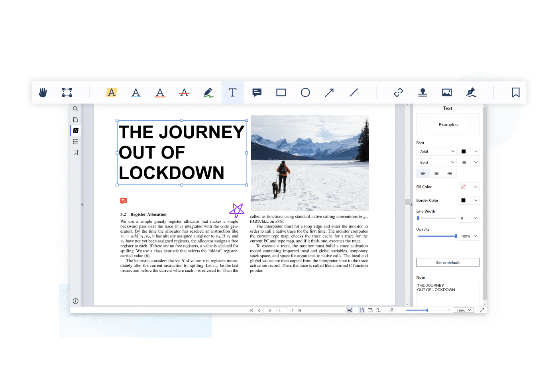Activate the Note comment tool

[257, 92]
